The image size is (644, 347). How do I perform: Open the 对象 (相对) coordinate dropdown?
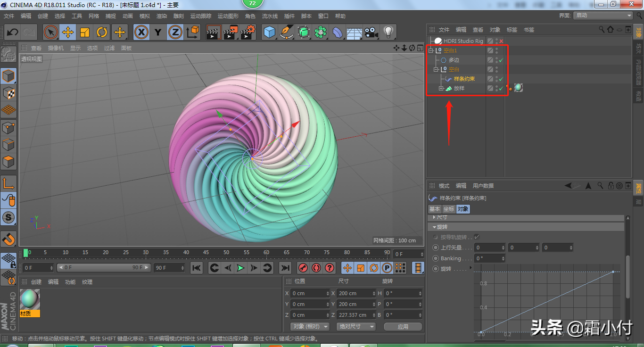click(x=310, y=326)
